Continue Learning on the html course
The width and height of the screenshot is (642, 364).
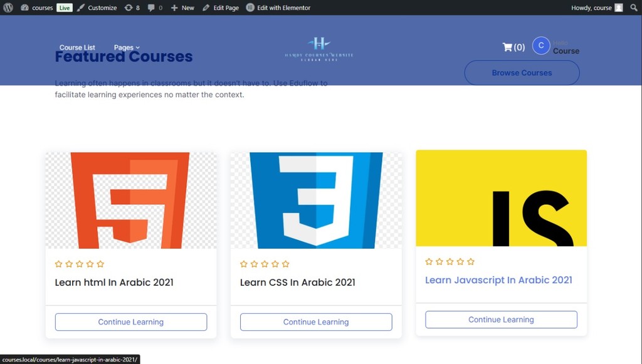[x=131, y=322]
